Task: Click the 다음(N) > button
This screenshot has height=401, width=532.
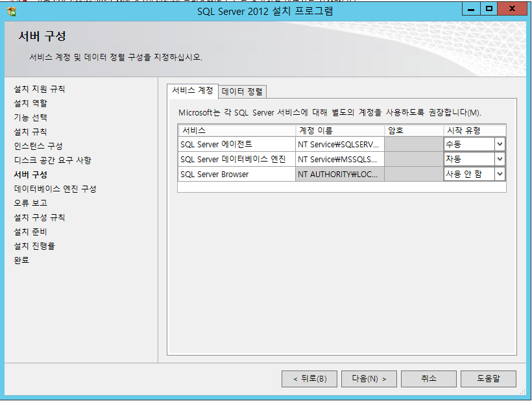Action: (x=367, y=378)
